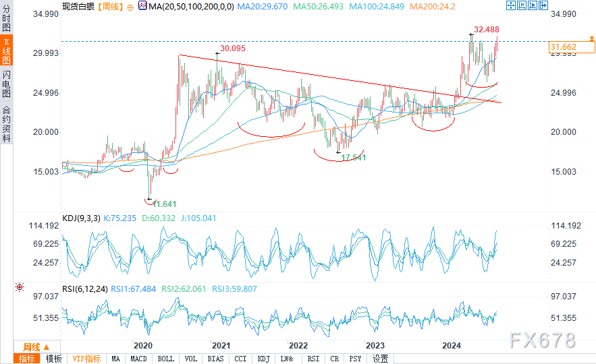Click the MA(20,50,100,200,0,0) parameters label
596x364 pixels.
[191, 7]
